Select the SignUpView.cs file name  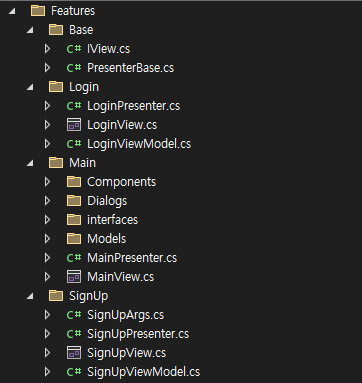tap(127, 353)
